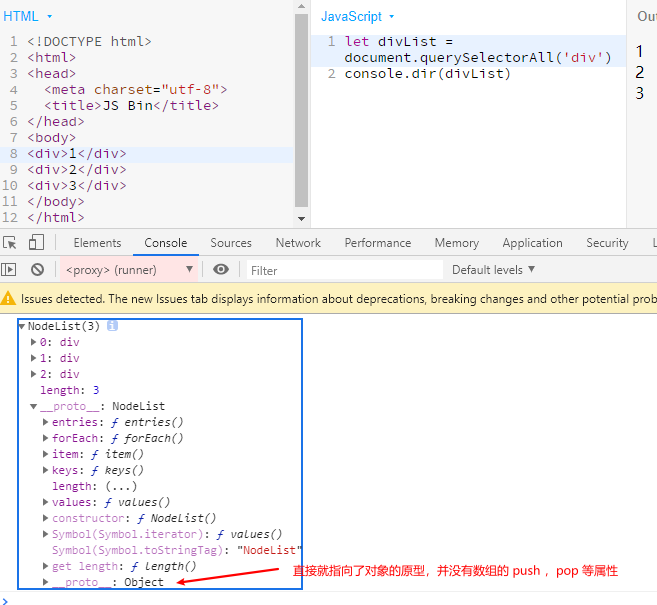This screenshot has height=605, width=657.
Task: Click the HTML editor scrollbar thumb
Action: (301, 111)
